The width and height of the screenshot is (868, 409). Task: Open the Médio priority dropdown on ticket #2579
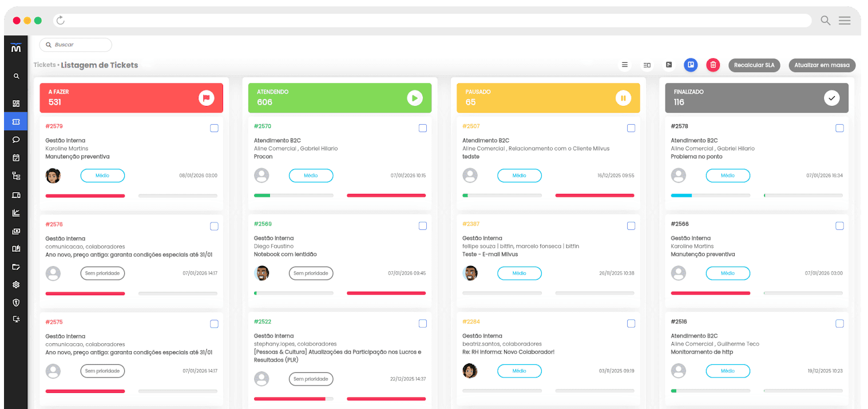pos(102,176)
